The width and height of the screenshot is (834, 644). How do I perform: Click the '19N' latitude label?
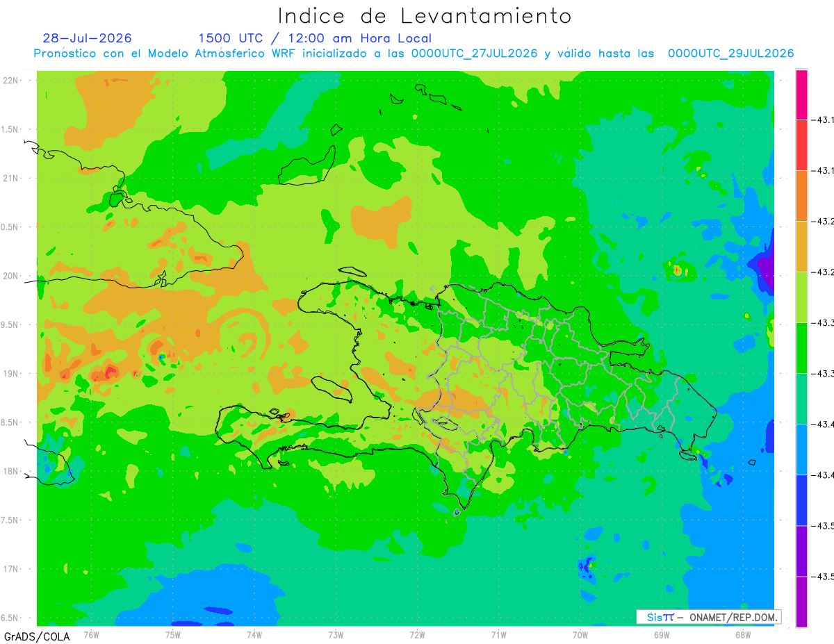click(11, 374)
